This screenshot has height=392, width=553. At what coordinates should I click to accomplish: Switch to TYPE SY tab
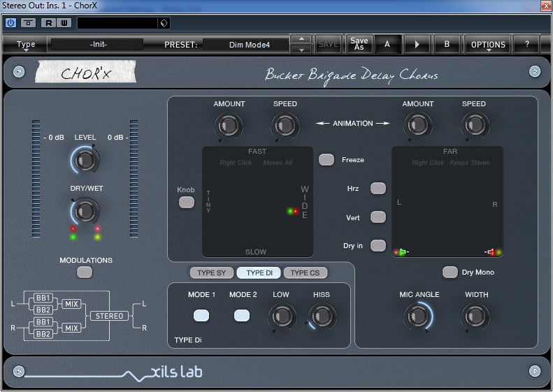[212, 273]
